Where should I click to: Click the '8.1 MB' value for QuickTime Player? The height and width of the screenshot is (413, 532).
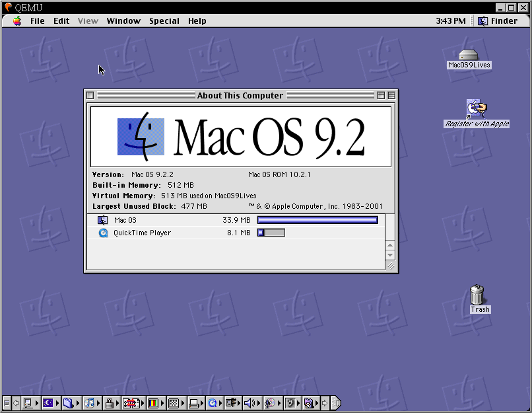[239, 233]
